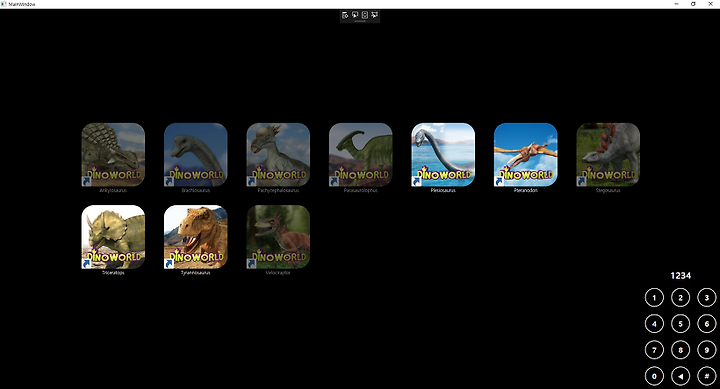Hit the round 4 key

[x=654, y=324]
